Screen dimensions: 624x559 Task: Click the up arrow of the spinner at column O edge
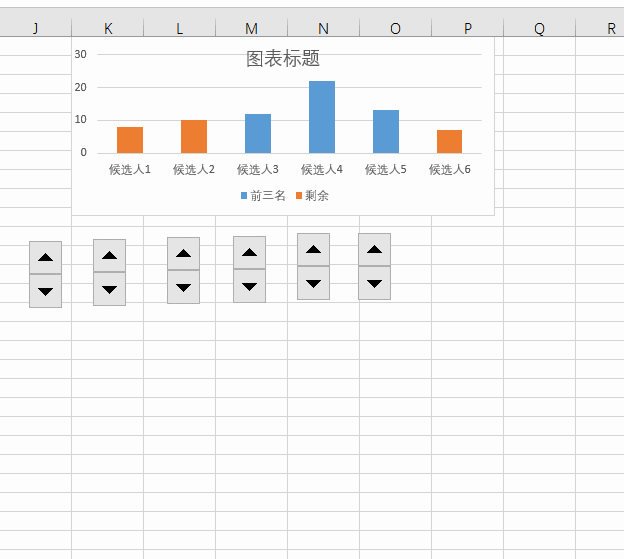pos(374,249)
